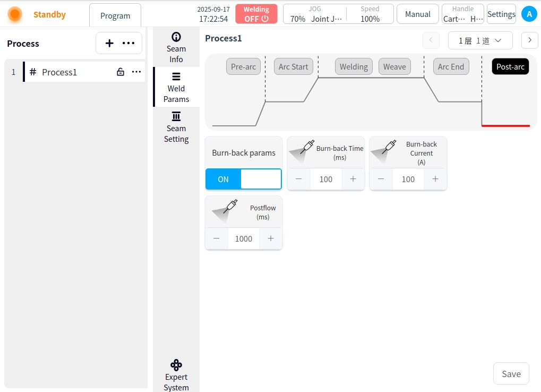Screen dimensions: 541x392
Task: Open the Expert System panel
Action: (176, 375)
